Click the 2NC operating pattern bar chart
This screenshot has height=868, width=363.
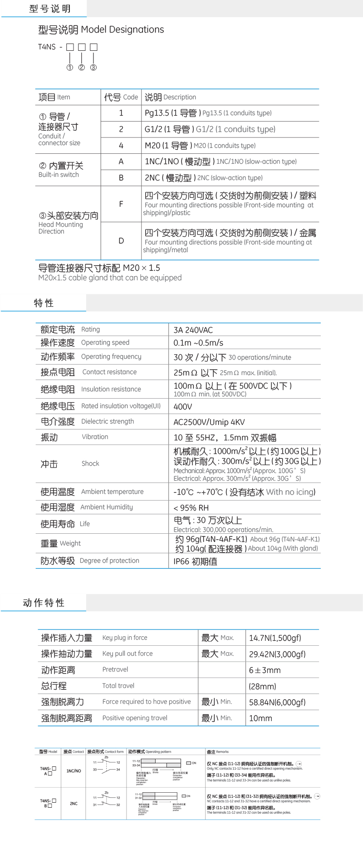click(x=160, y=797)
